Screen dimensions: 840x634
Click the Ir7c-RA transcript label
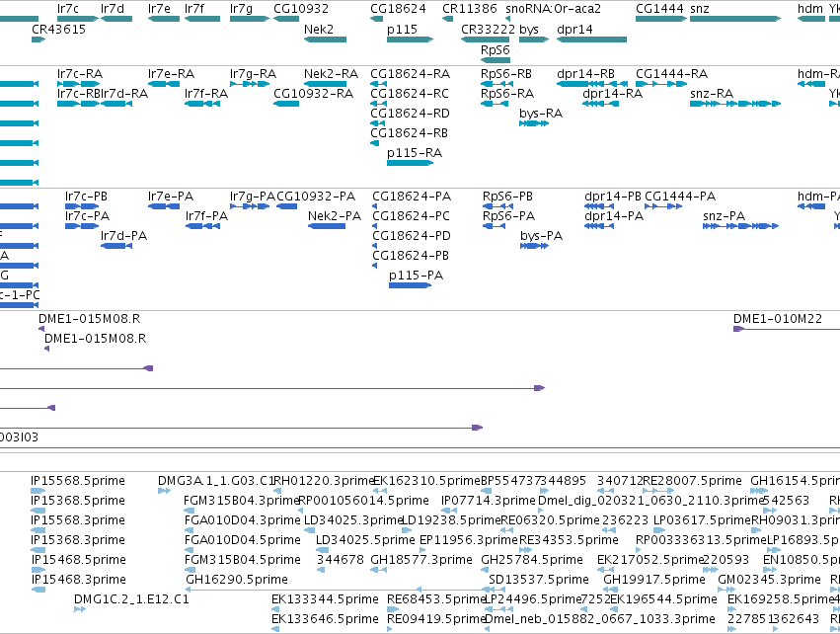click(x=79, y=73)
